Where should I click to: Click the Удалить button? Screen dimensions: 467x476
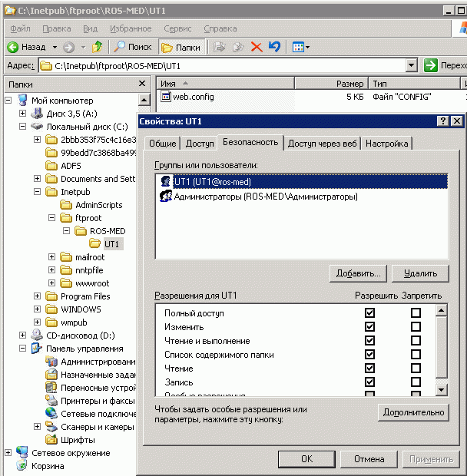[x=420, y=273]
